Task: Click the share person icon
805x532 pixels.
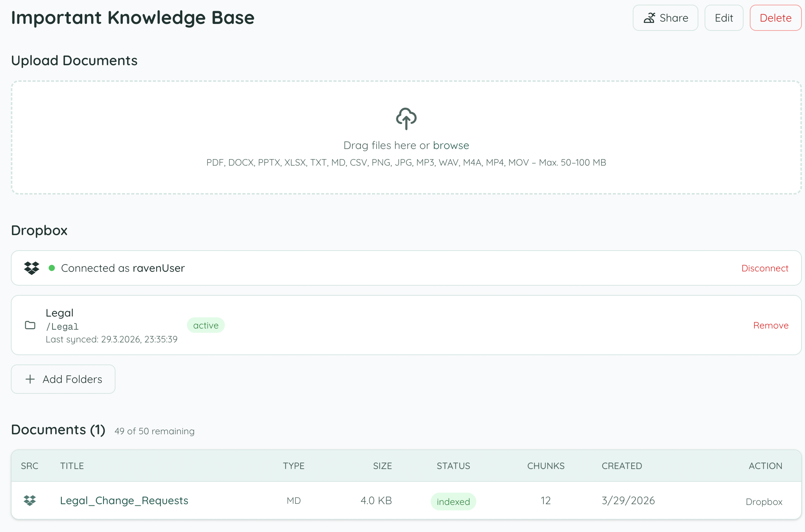Action: [x=649, y=18]
